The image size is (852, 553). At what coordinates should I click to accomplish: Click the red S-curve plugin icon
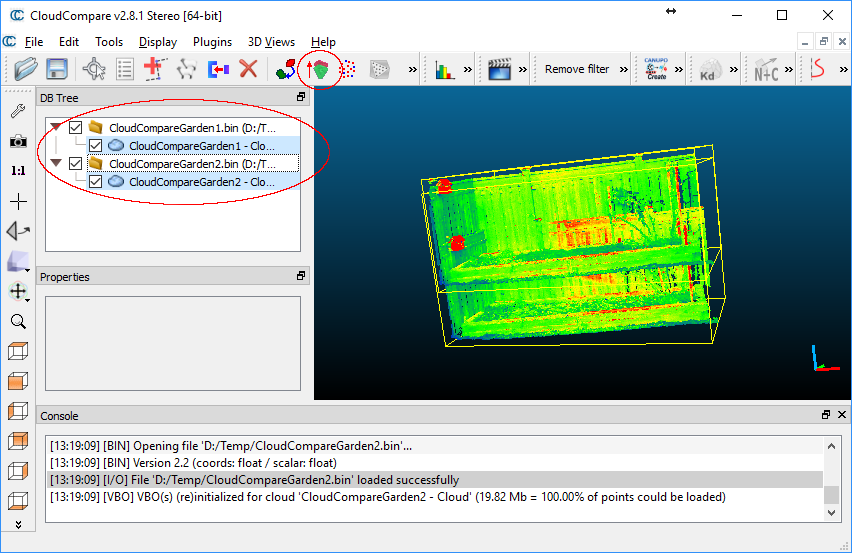click(x=818, y=69)
